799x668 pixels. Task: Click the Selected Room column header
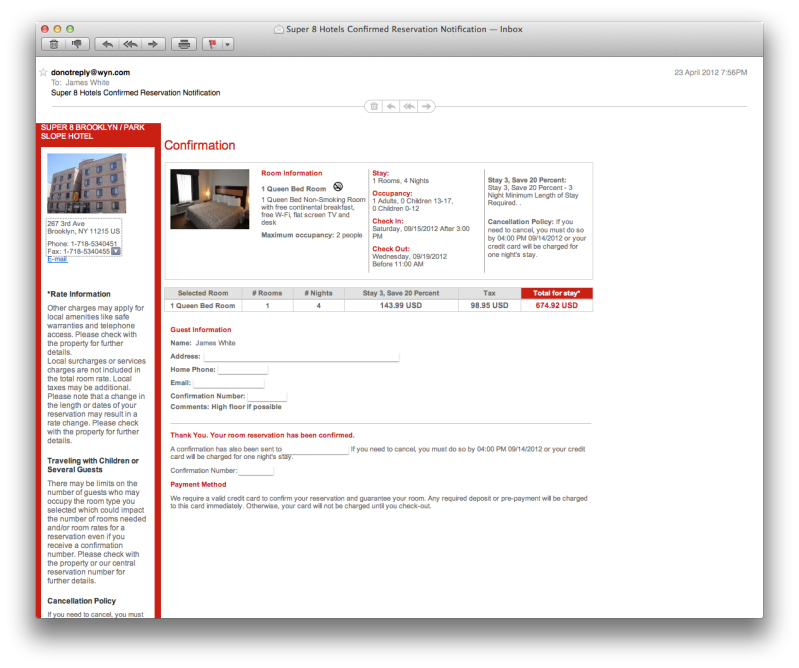(203, 293)
